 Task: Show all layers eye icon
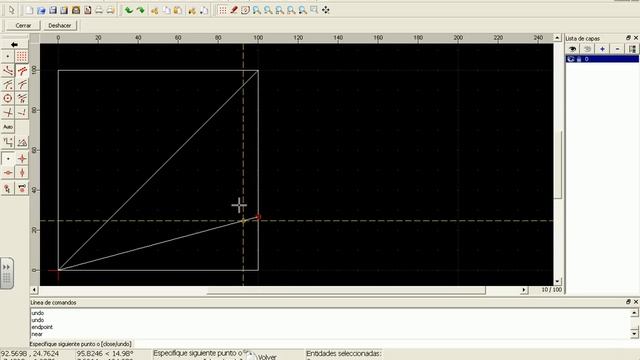coord(572,49)
